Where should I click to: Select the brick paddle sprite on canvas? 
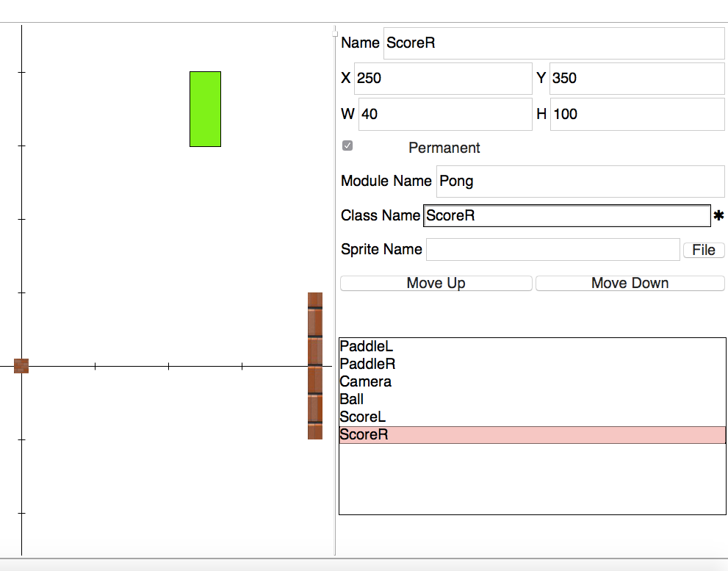[x=315, y=365]
